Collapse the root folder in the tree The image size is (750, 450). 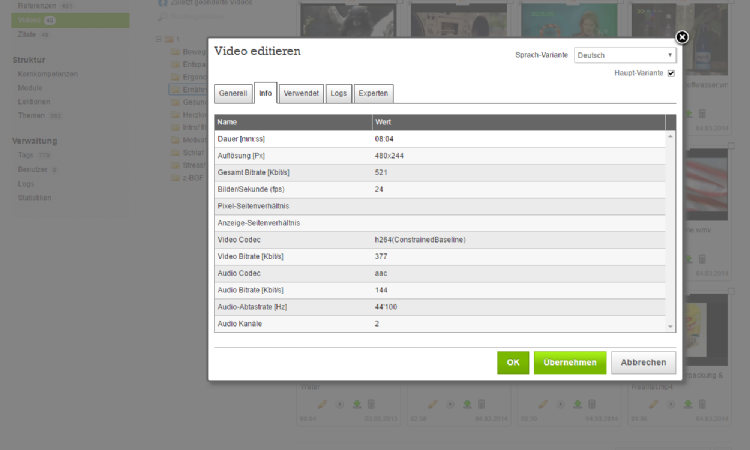[x=157, y=39]
